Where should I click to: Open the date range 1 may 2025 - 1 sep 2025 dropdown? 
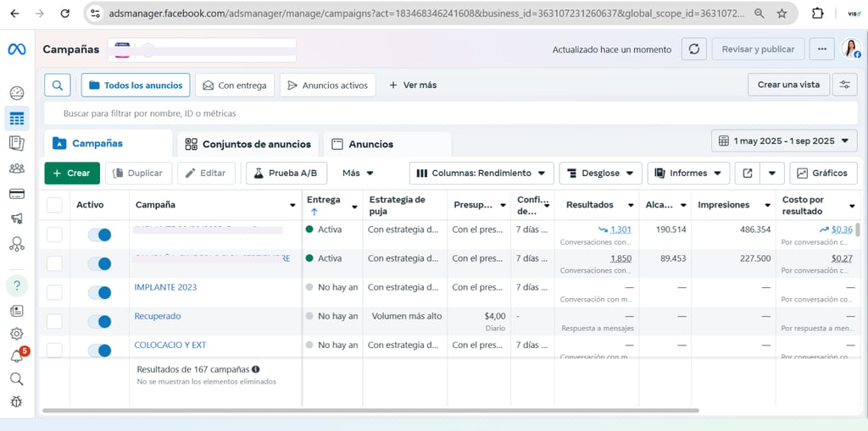pos(784,141)
